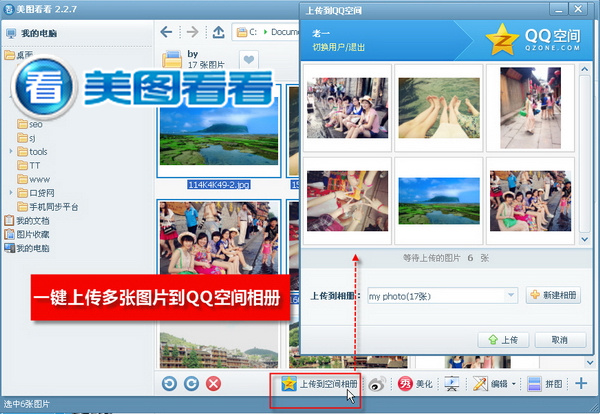Select hands star shape thumbnail
Viewport: 600px width, 414px height.
pyautogui.click(x=347, y=201)
